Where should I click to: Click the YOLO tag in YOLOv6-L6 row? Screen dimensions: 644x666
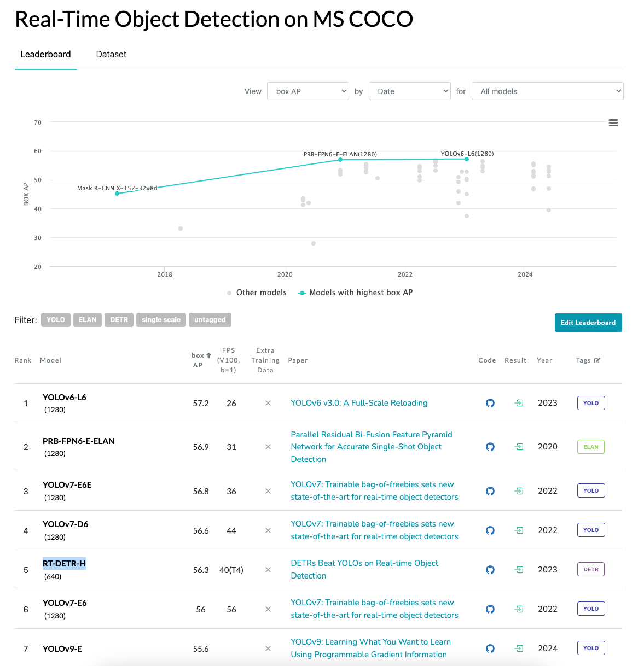[591, 403]
